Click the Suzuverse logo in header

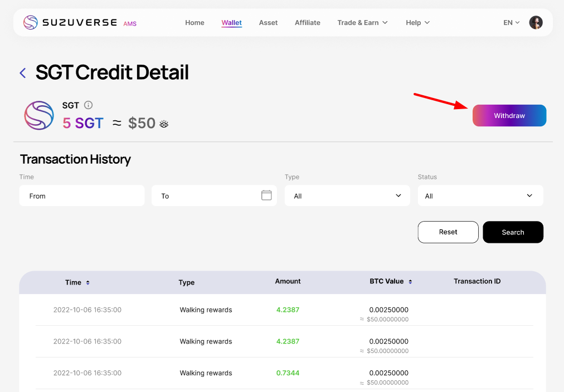70,23
